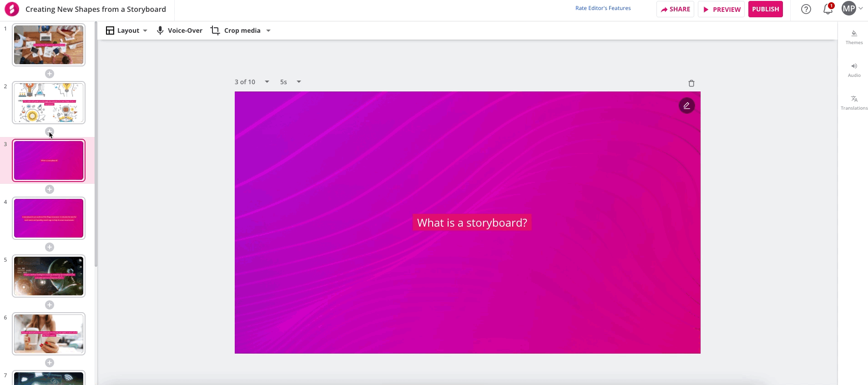Open the Audio panel
Screen dimensions: 868x385
point(854,70)
